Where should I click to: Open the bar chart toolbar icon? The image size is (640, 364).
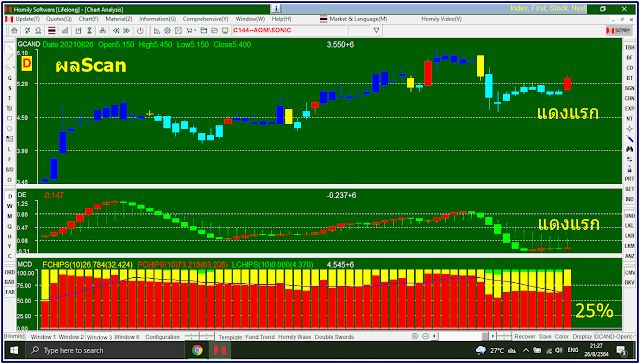click(65, 31)
